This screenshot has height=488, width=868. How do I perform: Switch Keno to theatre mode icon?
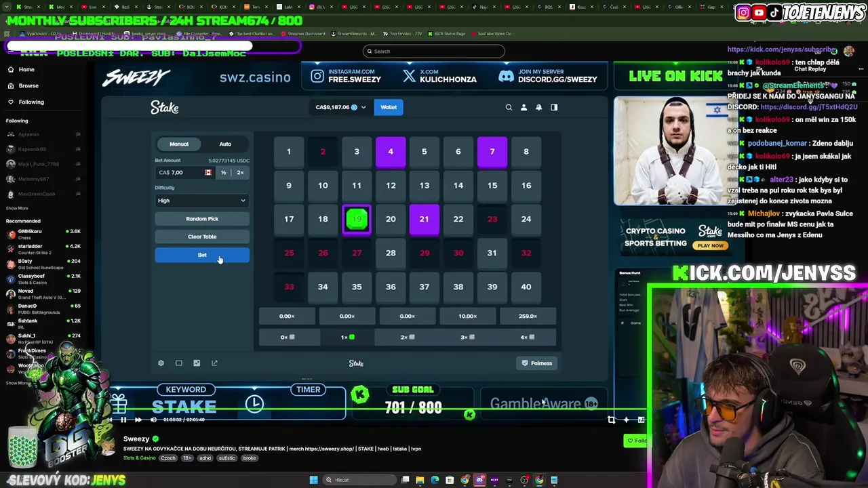click(x=179, y=363)
